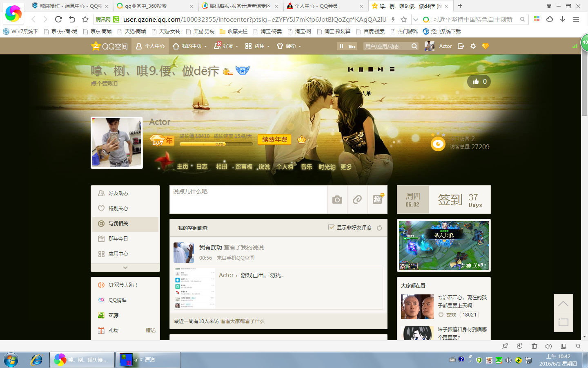The width and height of the screenshot is (588, 368).
Task: Open the 趣 sticker icon in post box
Action: click(x=378, y=200)
